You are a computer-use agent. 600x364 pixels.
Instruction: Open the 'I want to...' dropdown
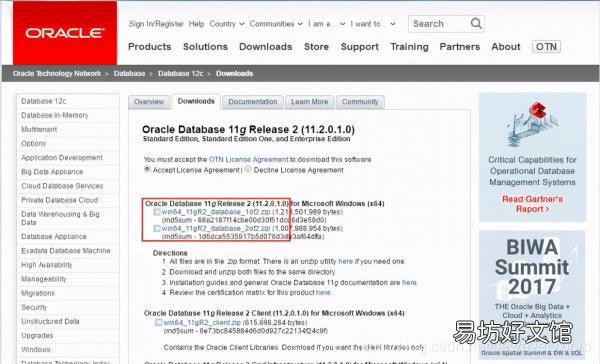tap(373, 24)
